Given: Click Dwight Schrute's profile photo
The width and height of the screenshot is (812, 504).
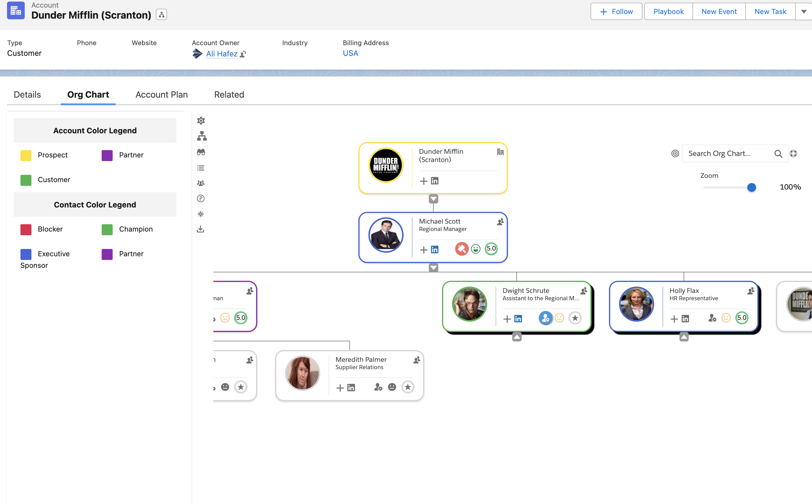Looking at the screenshot, I should pos(469,304).
